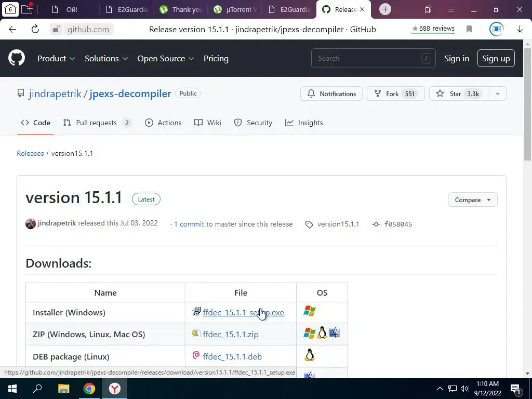The width and height of the screenshot is (532, 399).
Task: Go back with the browser back arrow
Action: (12, 30)
